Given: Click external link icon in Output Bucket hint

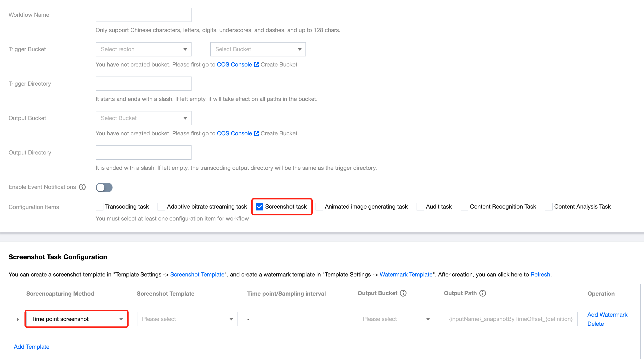Looking at the screenshot, I should tap(256, 133).
